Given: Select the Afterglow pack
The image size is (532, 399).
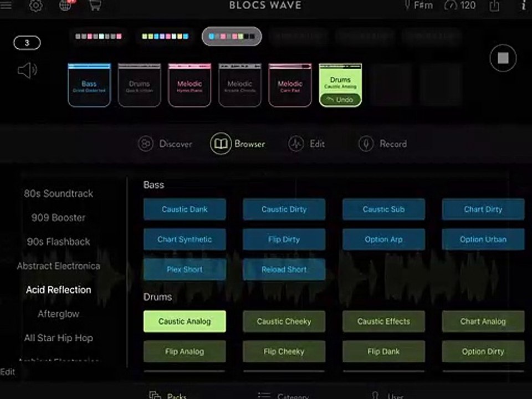Looking at the screenshot, I should 58,314.
